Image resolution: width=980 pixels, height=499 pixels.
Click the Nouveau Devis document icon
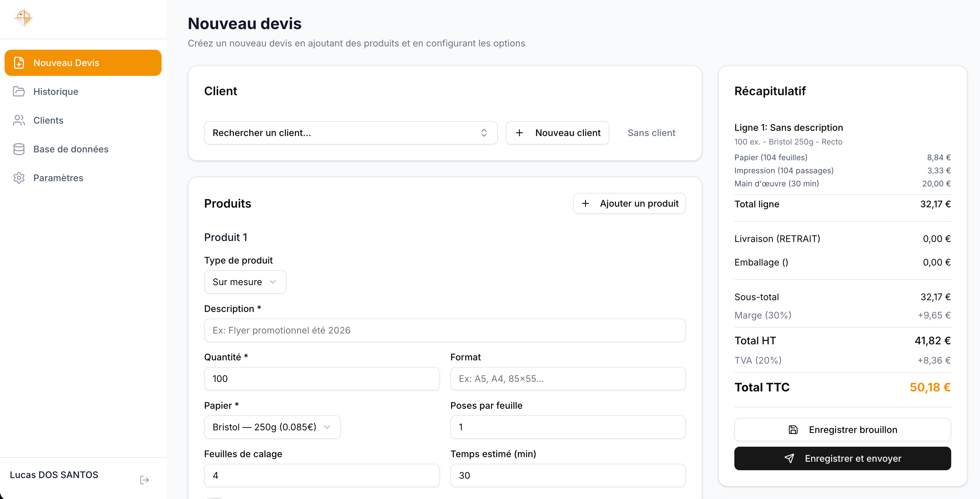click(19, 63)
